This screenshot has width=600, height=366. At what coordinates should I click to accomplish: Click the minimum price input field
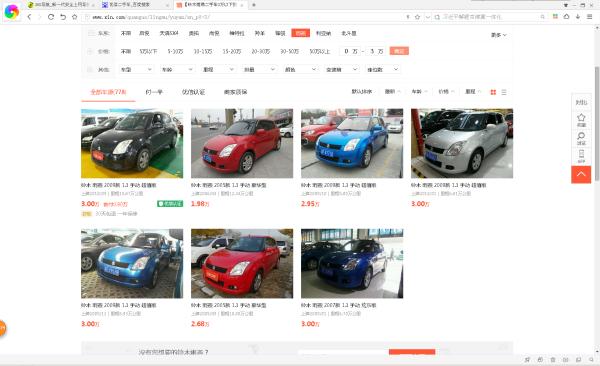[351, 51]
